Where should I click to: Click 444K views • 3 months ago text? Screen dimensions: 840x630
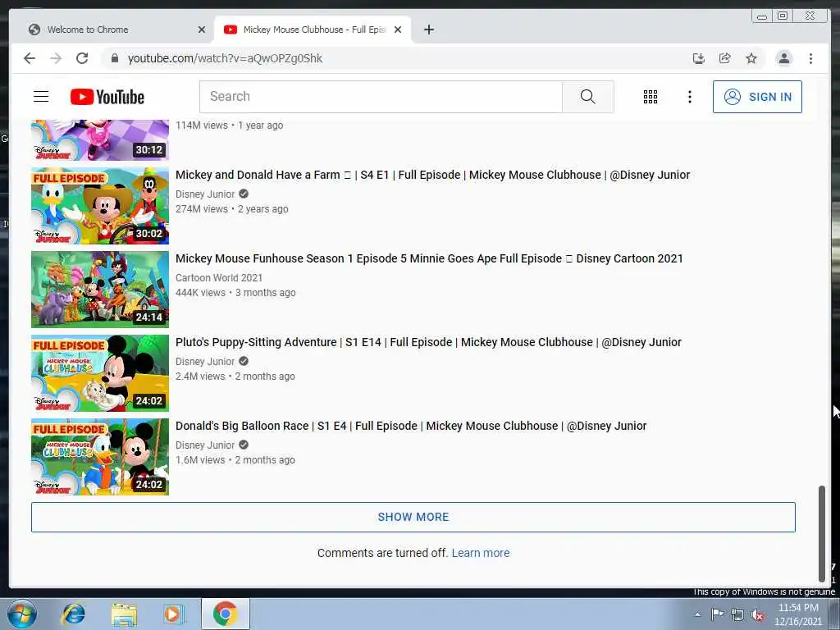coord(235,293)
